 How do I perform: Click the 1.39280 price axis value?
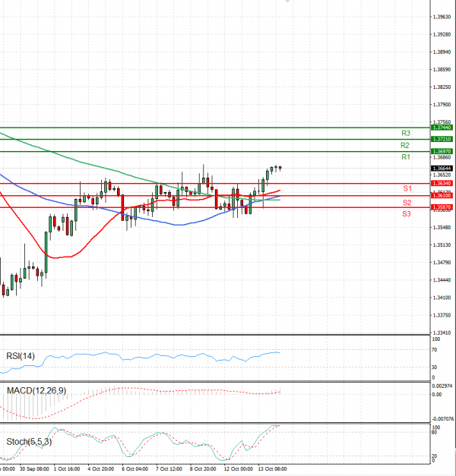pyautogui.click(x=442, y=35)
